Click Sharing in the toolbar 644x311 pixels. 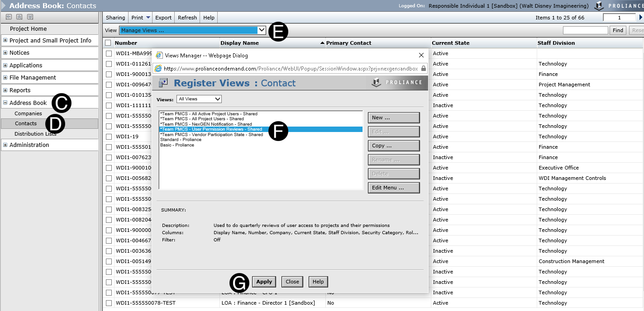click(x=115, y=18)
